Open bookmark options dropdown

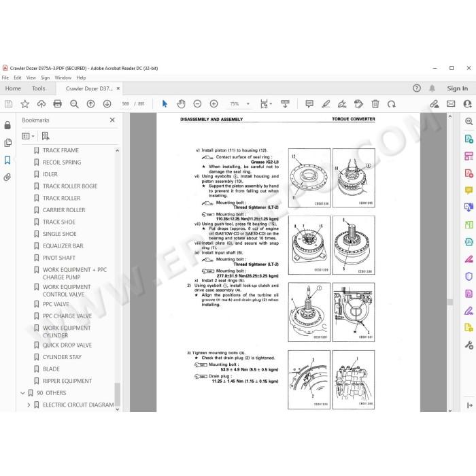29,136
